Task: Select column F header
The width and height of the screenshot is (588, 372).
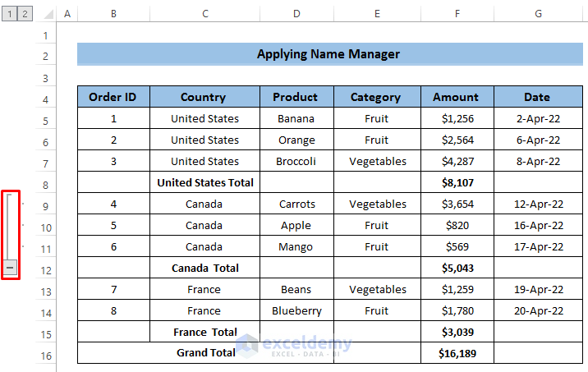Action: point(456,14)
